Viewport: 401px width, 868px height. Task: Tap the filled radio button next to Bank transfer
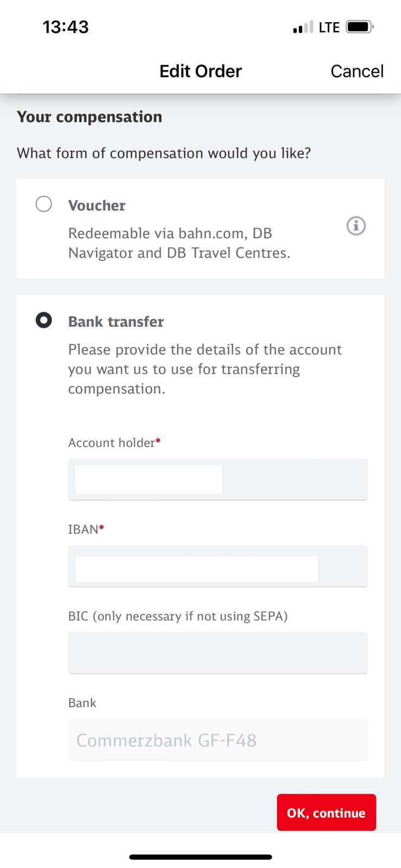pos(44,321)
